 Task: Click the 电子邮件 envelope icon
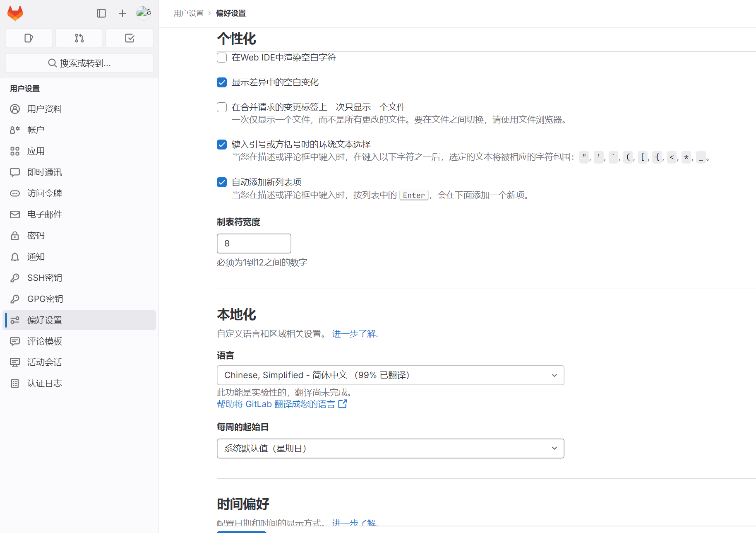coord(15,215)
